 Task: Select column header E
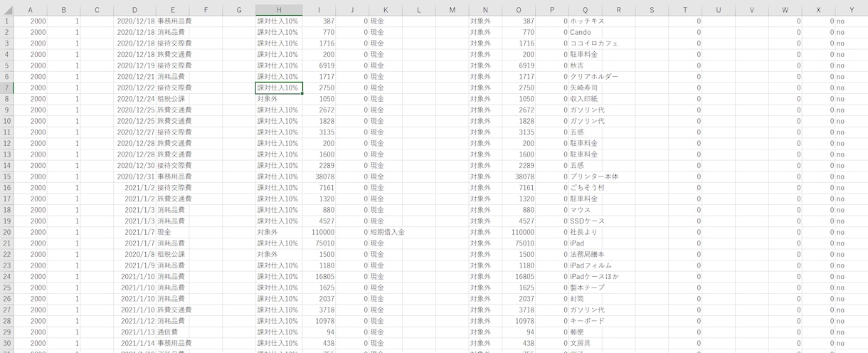coord(173,10)
